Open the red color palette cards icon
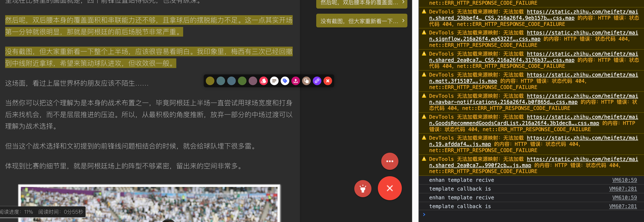Screen dimensions: 644x222 point(264,81)
